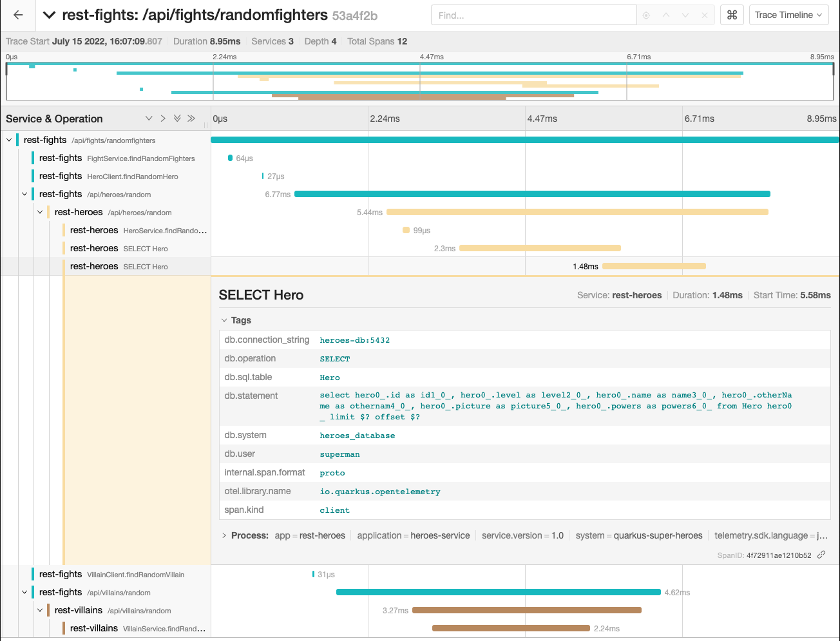Go to previous search result arrow

coord(666,15)
